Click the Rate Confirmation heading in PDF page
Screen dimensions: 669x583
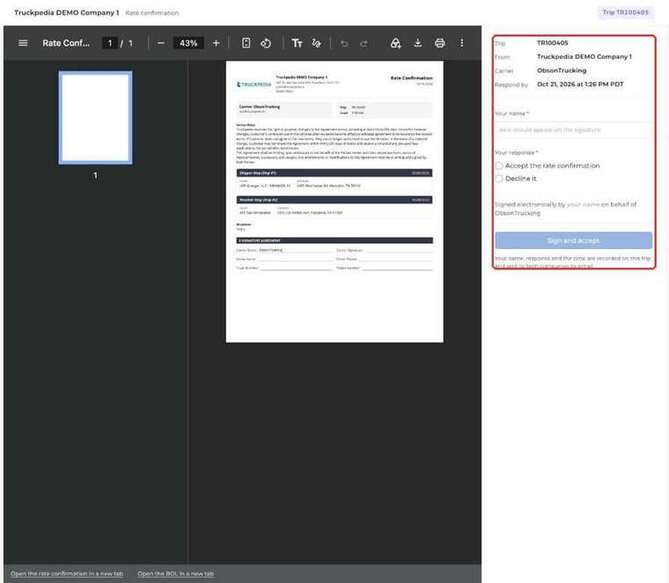(411, 78)
